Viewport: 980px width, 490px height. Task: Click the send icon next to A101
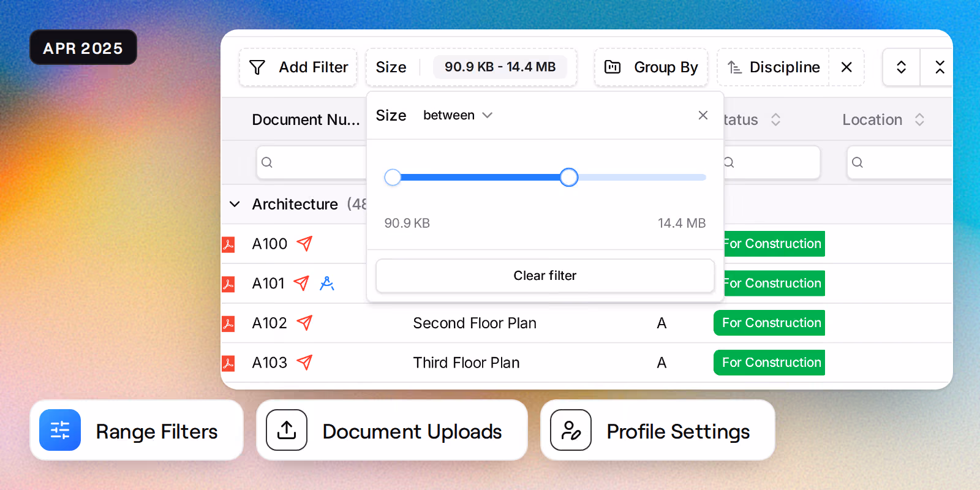[301, 283]
